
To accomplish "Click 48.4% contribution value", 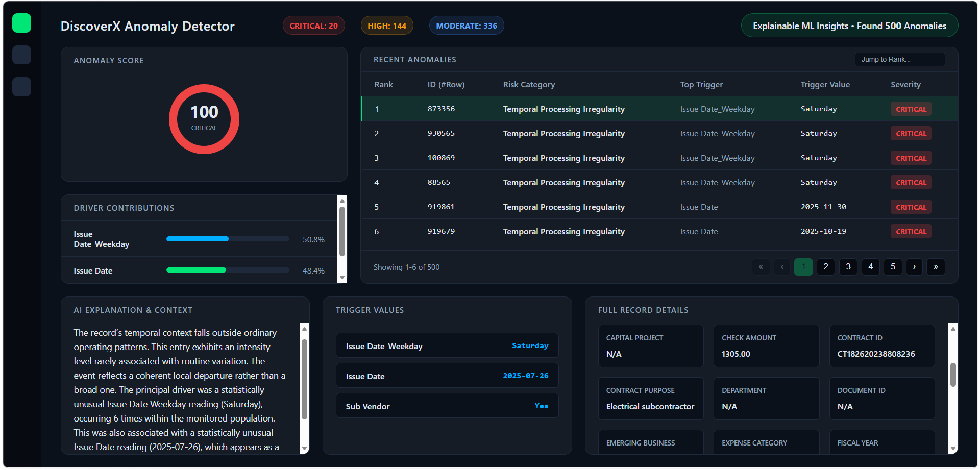I will [313, 270].
